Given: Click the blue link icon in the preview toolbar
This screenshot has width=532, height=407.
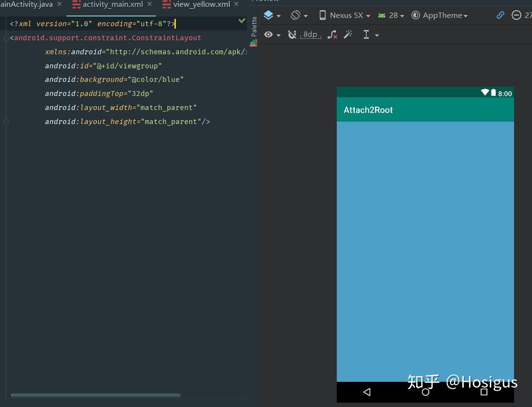Looking at the screenshot, I should (x=500, y=16).
